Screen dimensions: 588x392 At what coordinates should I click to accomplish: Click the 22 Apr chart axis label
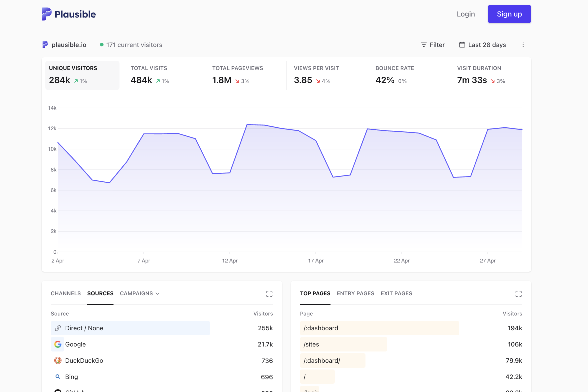(x=402, y=261)
